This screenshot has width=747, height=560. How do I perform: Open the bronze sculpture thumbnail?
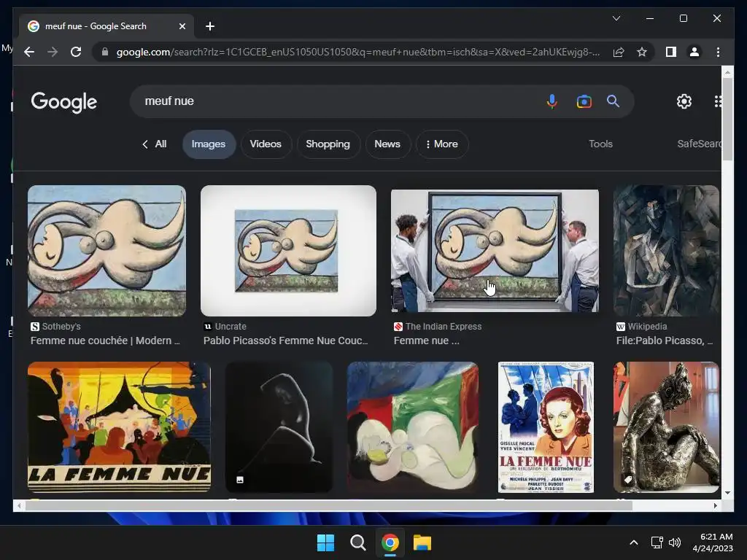coord(666,427)
